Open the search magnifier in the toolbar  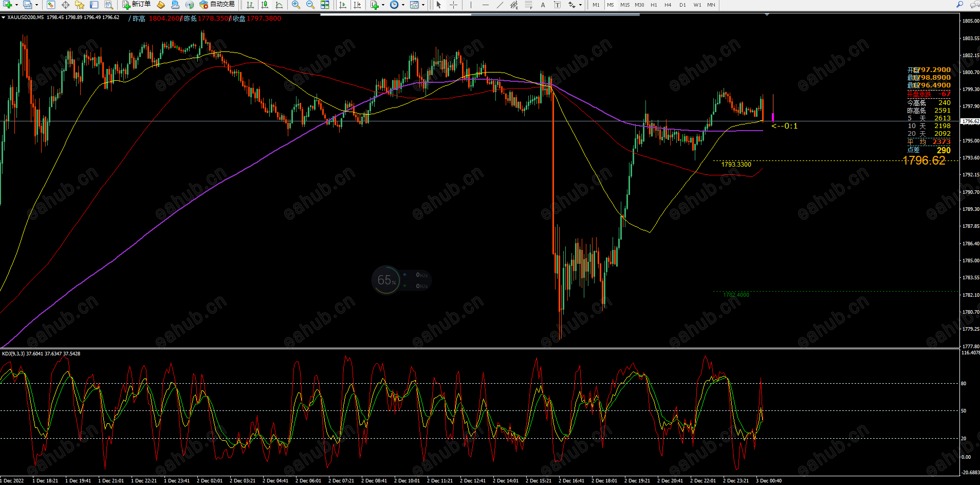(x=959, y=5)
